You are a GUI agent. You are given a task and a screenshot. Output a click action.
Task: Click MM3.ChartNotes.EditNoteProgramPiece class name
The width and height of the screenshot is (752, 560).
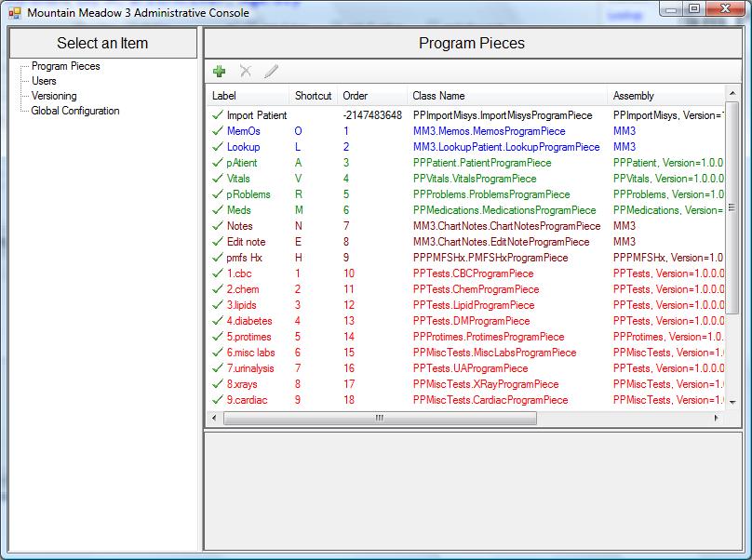pyautogui.click(x=501, y=242)
